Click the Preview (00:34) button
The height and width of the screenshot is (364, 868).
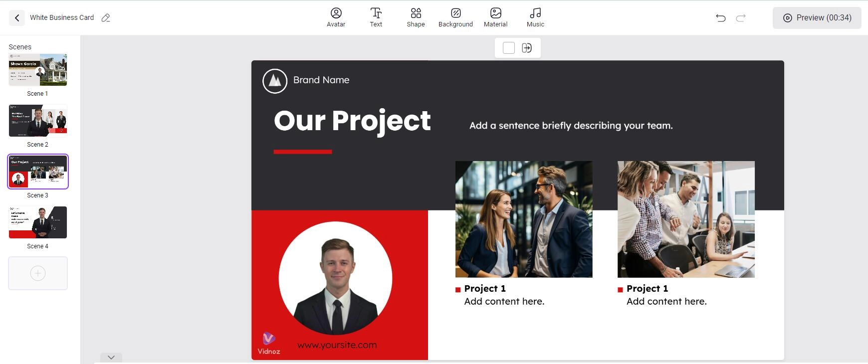coord(817,18)
